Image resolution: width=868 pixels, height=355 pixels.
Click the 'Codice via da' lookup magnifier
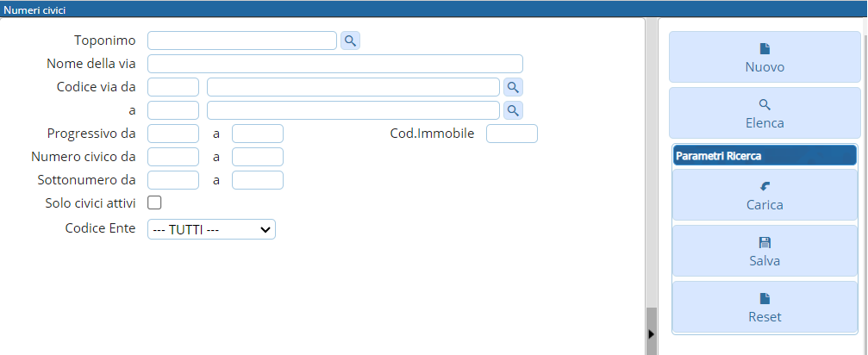point(513,87)
